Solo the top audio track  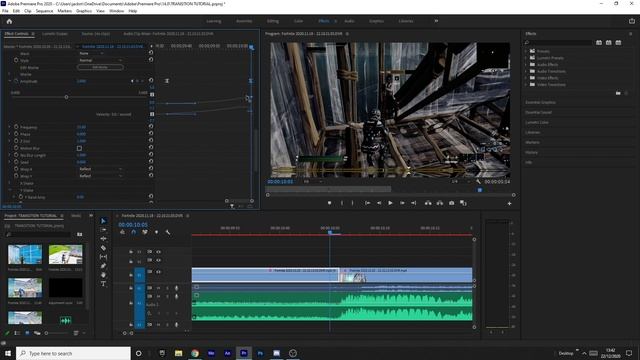point(167,288)
